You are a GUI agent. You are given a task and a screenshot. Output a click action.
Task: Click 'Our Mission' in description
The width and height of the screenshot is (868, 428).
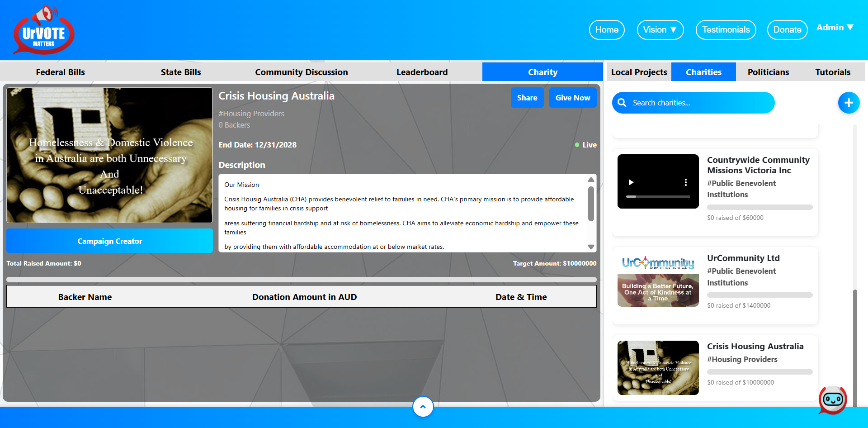pyautogui.click(x=241, y=185)
